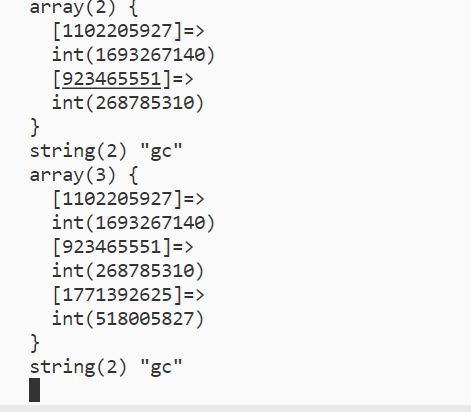Select [1102205927] key inside the array(2) block
Image resolution: width=471 pixels, height=412 pixels.
point(117,31)
